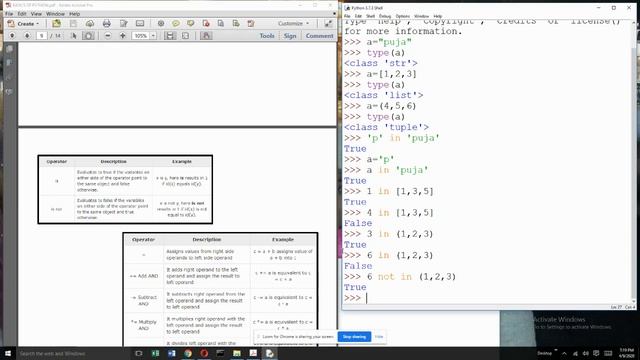The image size is (640, 360).
Task: Click the cloud upload icon in Acrobat
Action: (x=90, y=24)
